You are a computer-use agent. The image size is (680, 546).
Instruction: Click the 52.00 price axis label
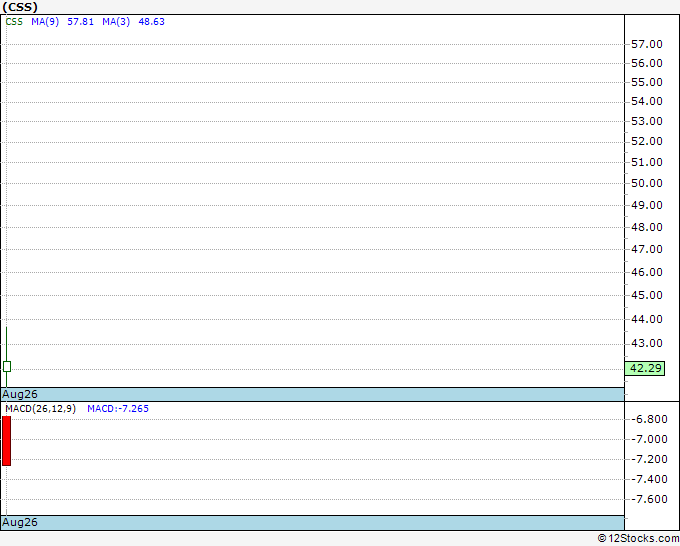coord(647,141)
